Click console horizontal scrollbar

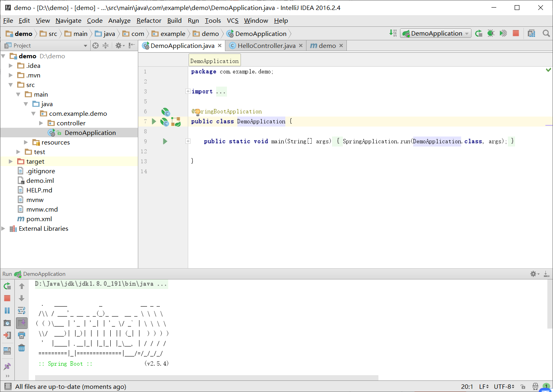[x=207, y=378]
